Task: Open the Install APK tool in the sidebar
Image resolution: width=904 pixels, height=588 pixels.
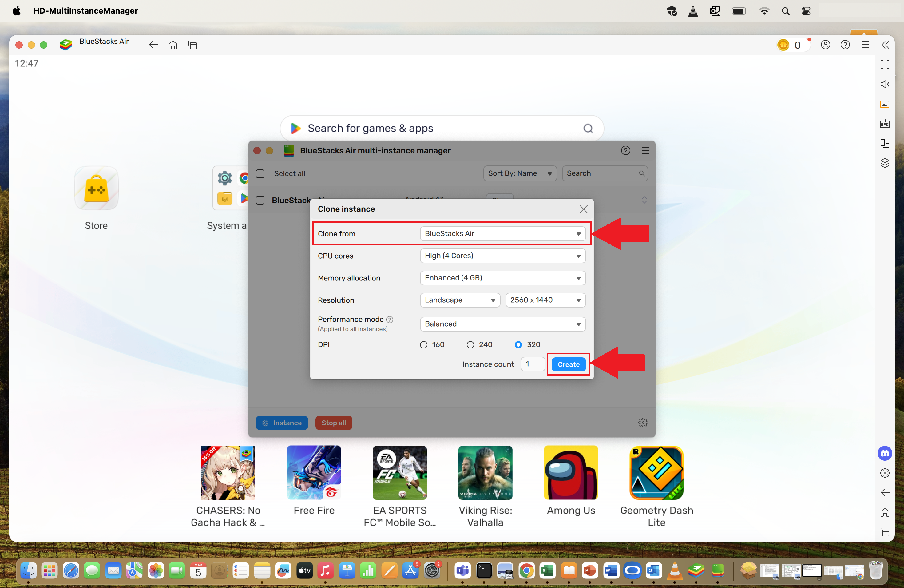Action: 885,124
